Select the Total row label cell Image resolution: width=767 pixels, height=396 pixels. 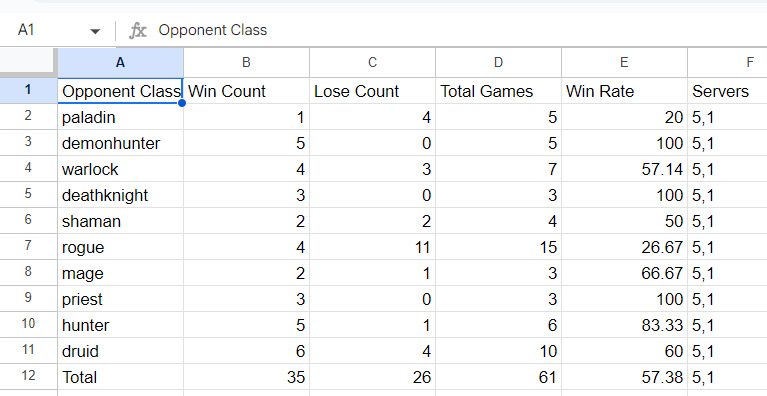coord(120,376)
